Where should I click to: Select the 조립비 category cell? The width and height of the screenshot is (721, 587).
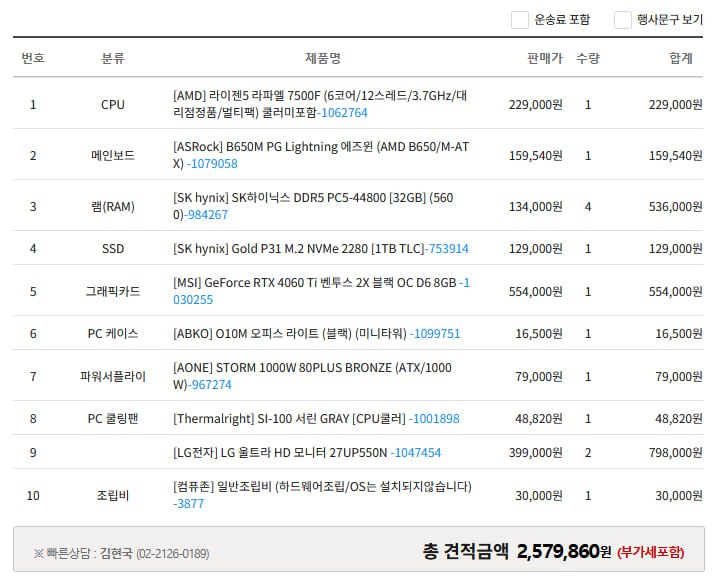point(113,496)
